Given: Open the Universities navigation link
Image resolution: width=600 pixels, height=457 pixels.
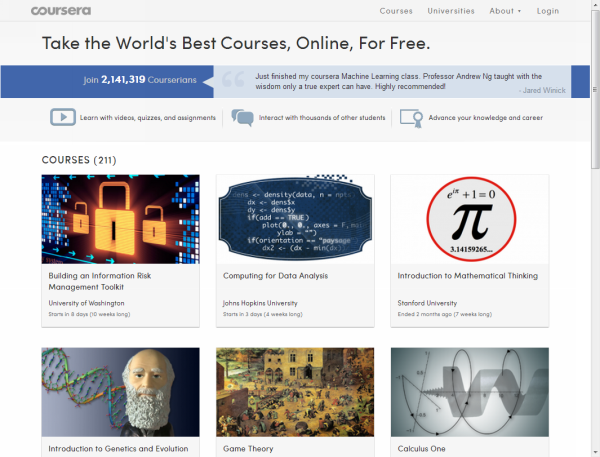Looking at the screenshot, I should point(451,11).
